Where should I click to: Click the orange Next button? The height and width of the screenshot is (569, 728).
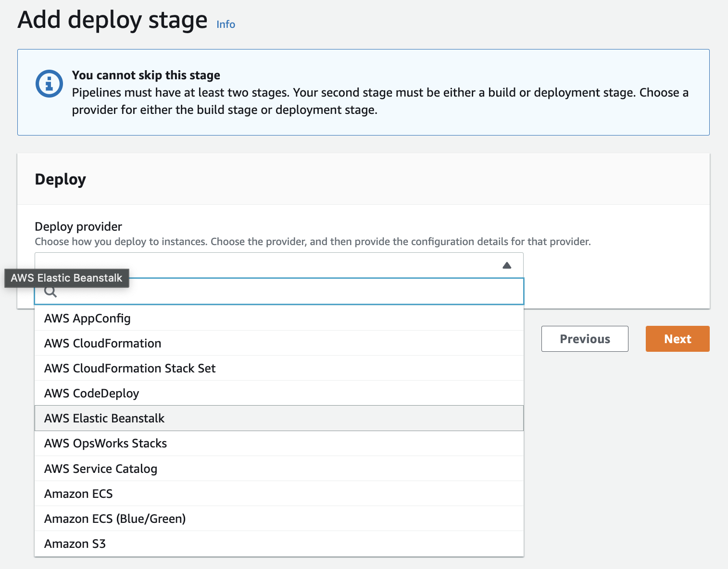coord(678,339)
